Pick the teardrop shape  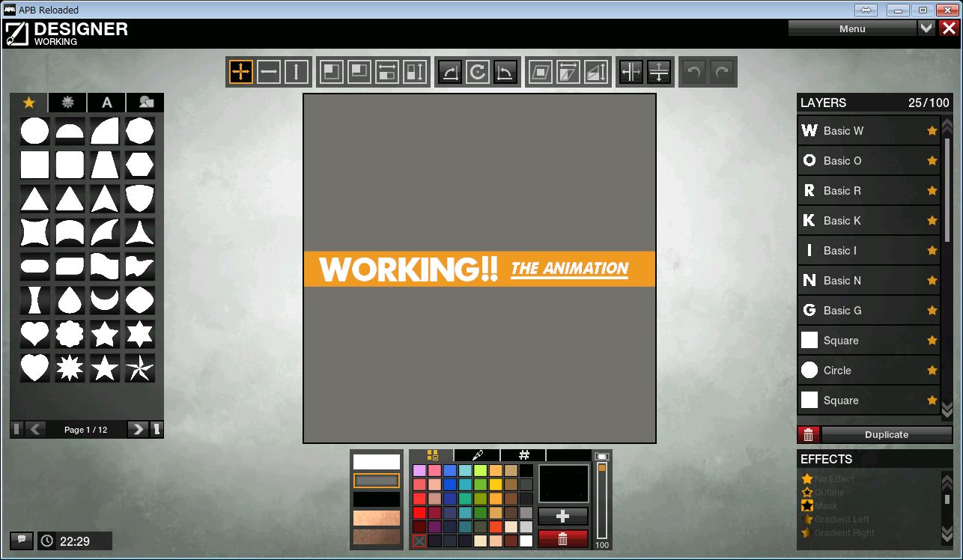(x=70, y=299)
